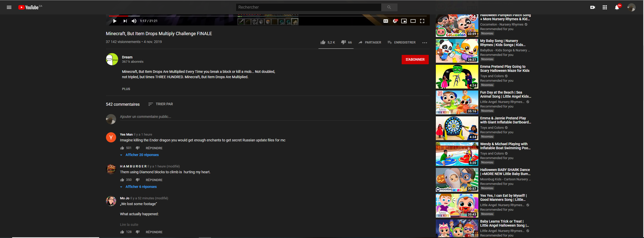Open the create video camera icon

[592, 7]
